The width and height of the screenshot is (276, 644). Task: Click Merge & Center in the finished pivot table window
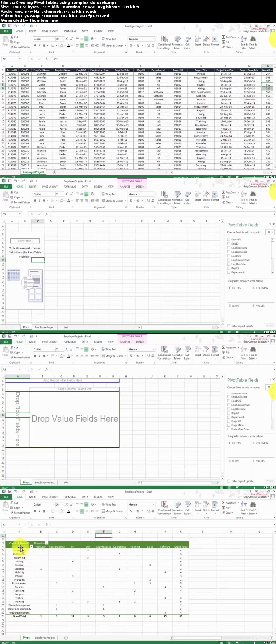coord(112,511)
